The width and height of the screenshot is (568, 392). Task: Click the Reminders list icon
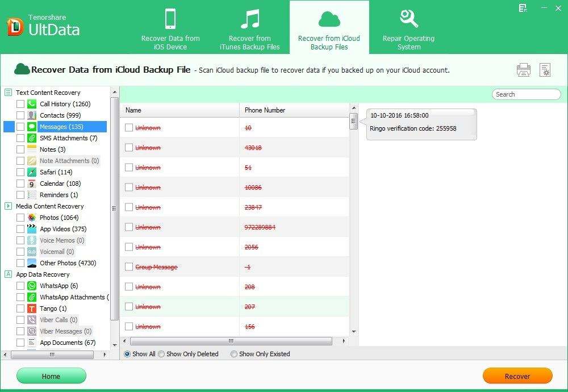[32, 195]
